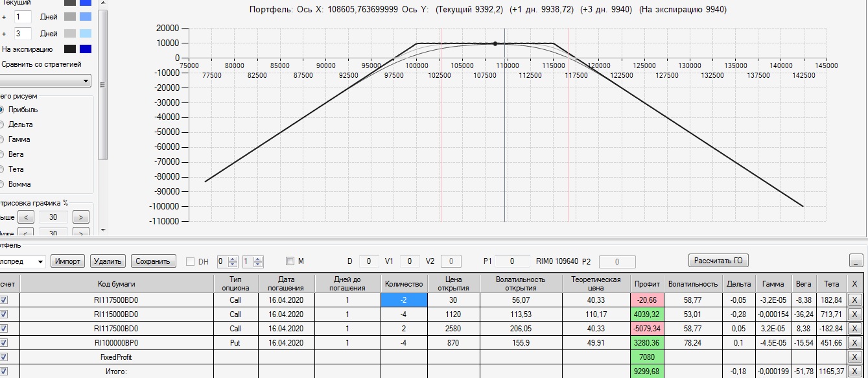This screenshot has height=378, width=868.
Task: Click the day offset field containing 3
Action: tap(23, 34)
